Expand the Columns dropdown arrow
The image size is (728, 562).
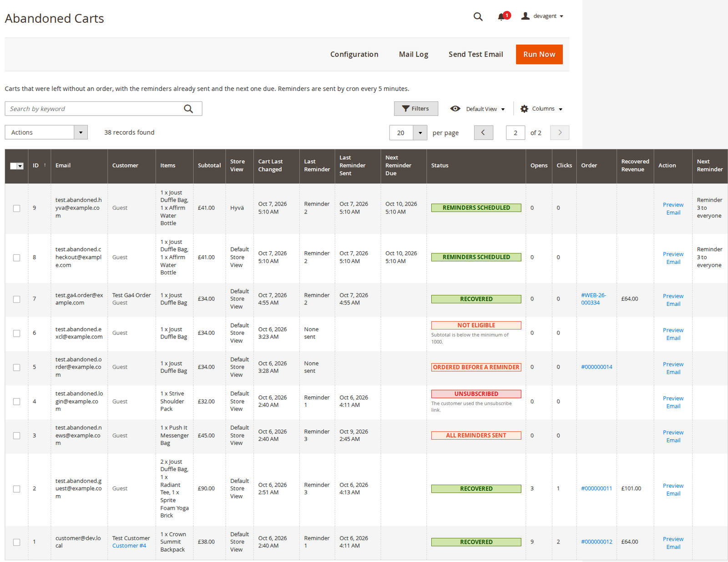561,109
